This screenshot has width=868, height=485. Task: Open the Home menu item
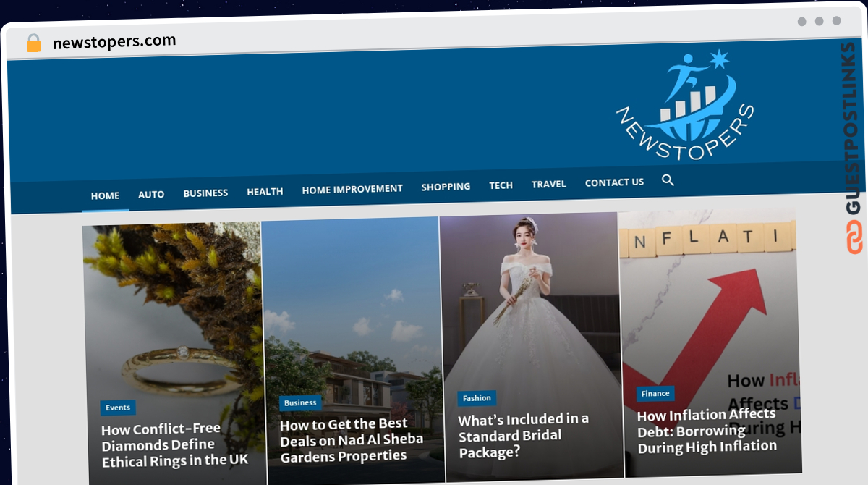[x=105, y=195]
